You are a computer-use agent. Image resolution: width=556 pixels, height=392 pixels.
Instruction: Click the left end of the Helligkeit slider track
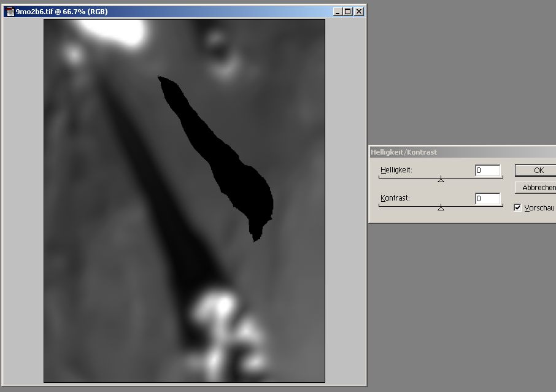coord(380,177)
